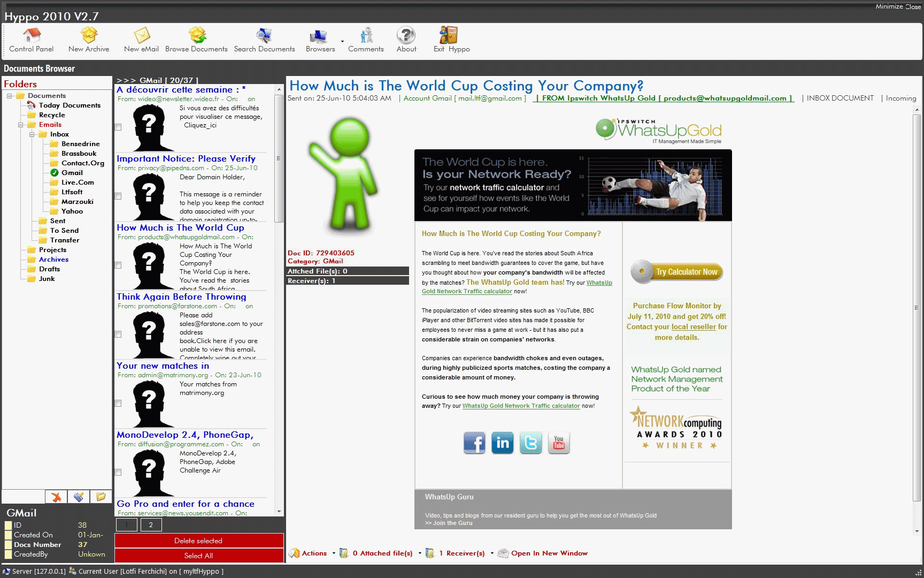Click the server icon in status bar
Image resolution: width=924 pixels, height=578 pixels.
pos(6,571)
